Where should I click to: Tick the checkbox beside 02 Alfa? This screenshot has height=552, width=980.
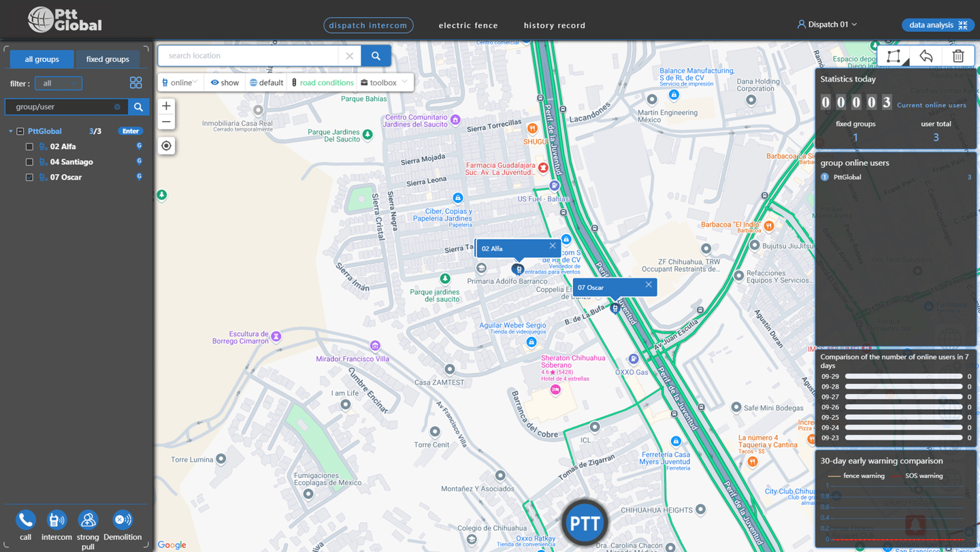pyautogui.click(x=29, y=147)
